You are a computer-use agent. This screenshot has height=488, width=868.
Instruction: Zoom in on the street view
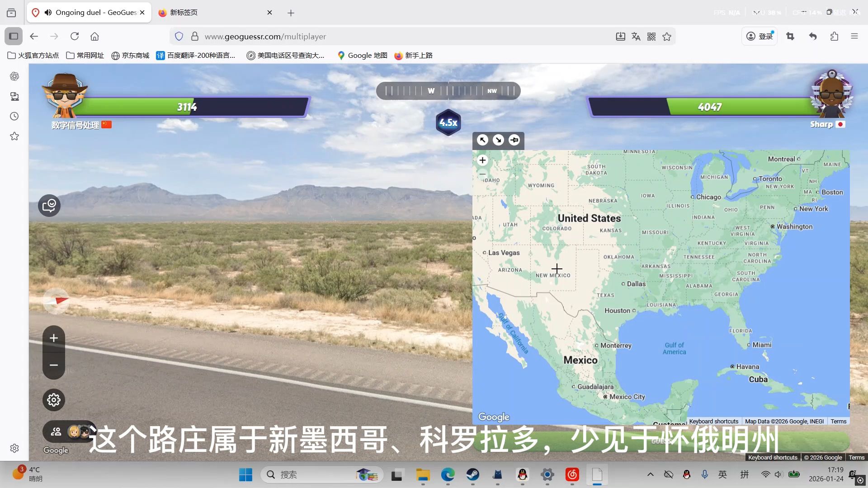point(54,338)
